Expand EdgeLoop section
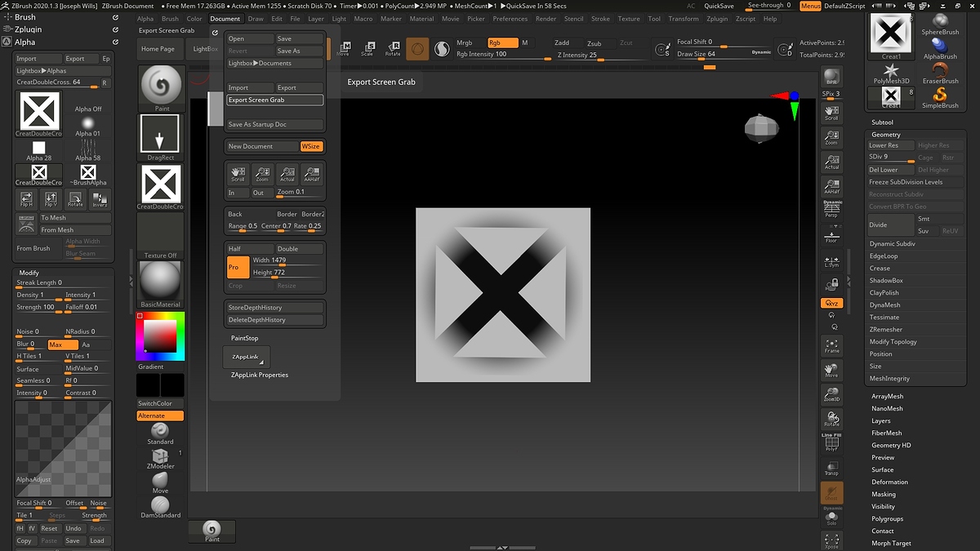 884,256
